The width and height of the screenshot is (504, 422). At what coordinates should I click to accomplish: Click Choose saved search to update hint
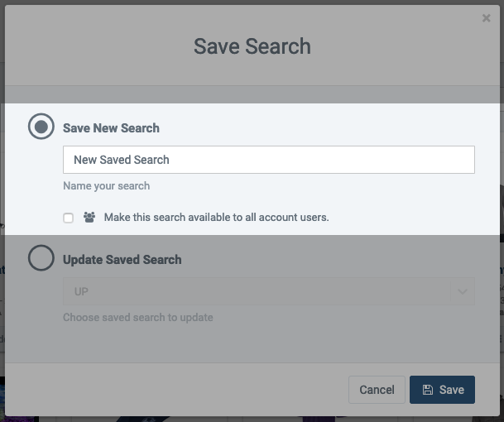pos(138,317)
